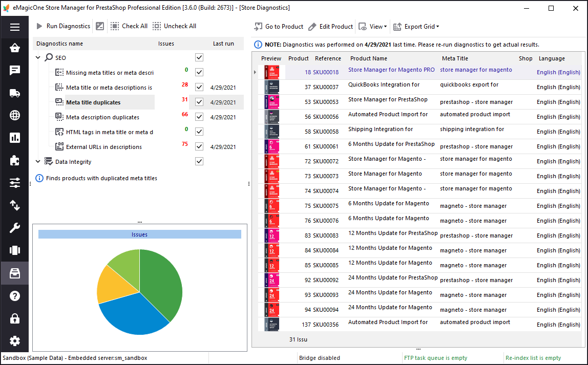Screen dimensions: 588x365
Task: Toggle checkbox for Meta title duplicates
Action: [x=199, y=102]
